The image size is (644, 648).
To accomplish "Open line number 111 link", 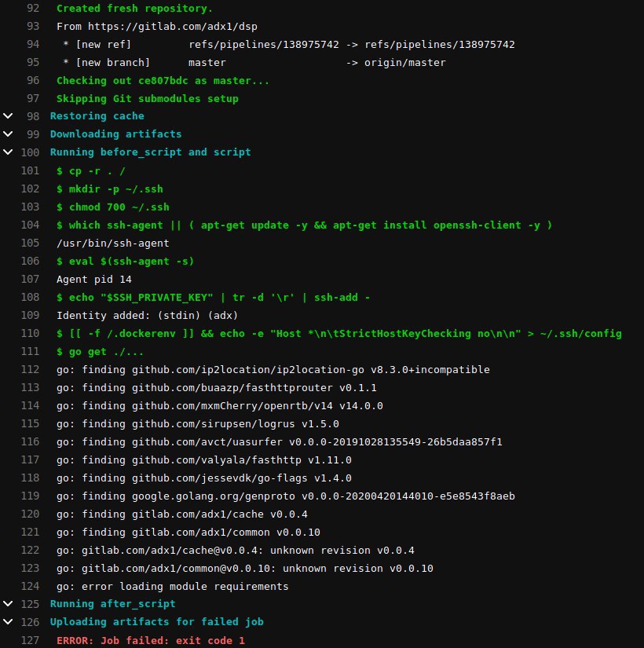I will 30,352.
